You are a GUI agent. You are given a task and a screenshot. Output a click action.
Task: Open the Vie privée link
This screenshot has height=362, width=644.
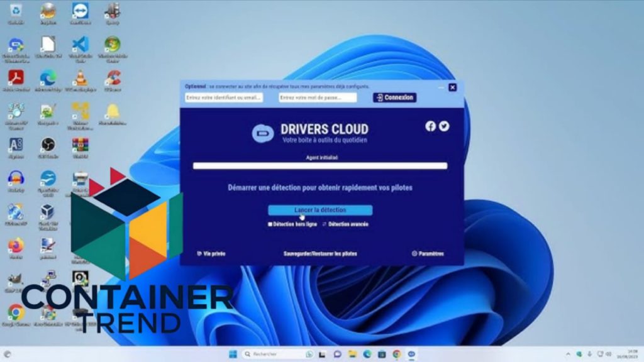point(211,254)
